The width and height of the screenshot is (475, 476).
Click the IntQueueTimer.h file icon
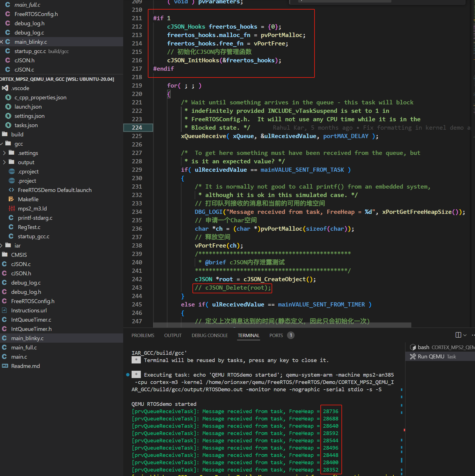click(x=4, y=329)
